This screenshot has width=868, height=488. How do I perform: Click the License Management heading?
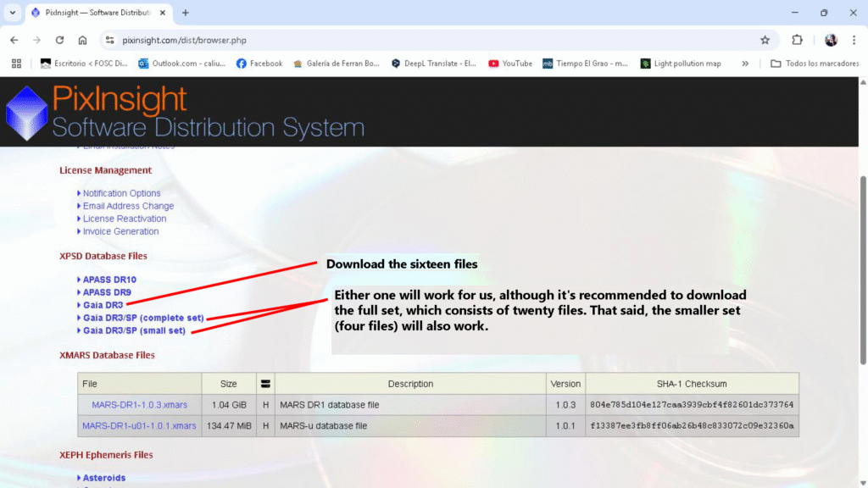coord(106,170)
